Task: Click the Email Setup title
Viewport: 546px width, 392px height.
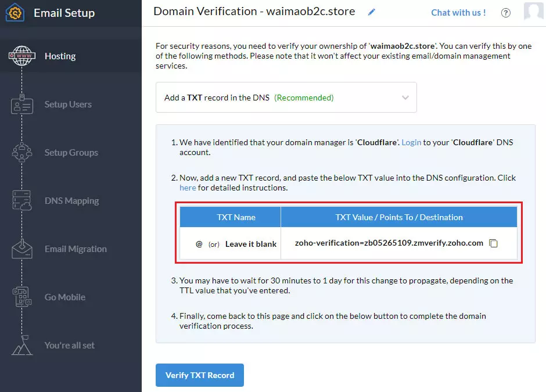Action: point(64,13)
